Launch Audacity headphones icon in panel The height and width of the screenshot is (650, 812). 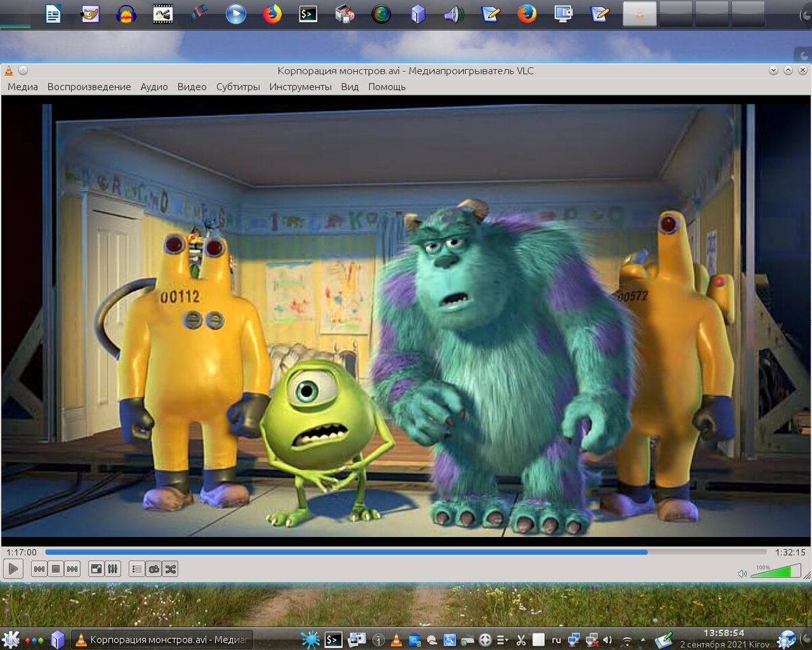pos(126,14)
